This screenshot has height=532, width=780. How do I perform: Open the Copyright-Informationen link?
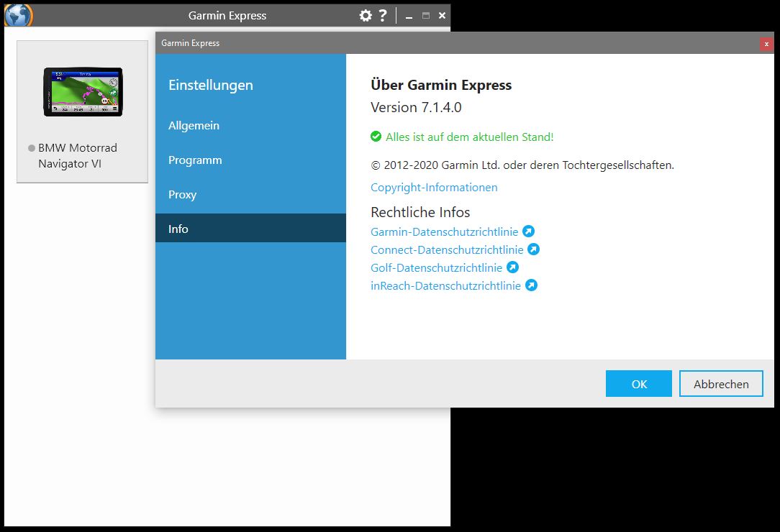[x=434, y=188]
